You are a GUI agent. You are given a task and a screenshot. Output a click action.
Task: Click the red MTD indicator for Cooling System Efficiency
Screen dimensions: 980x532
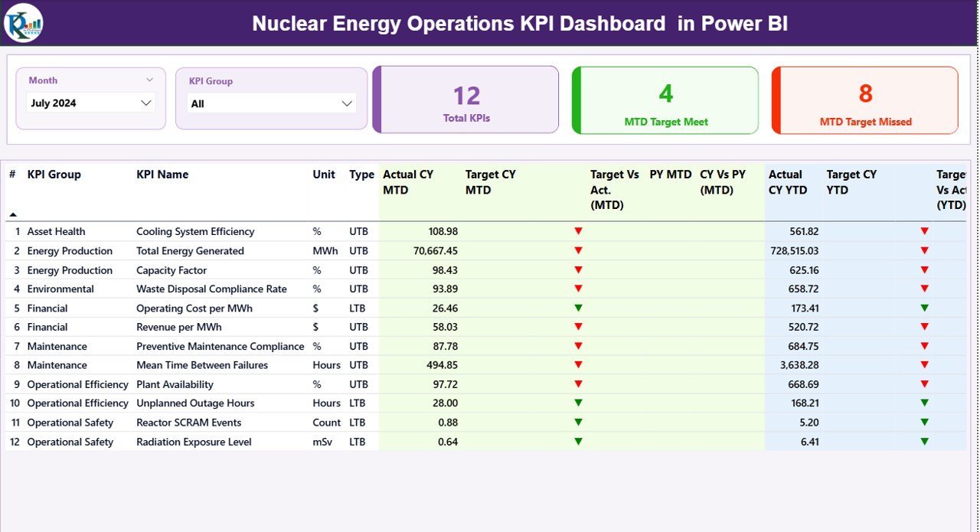[579, 230]
